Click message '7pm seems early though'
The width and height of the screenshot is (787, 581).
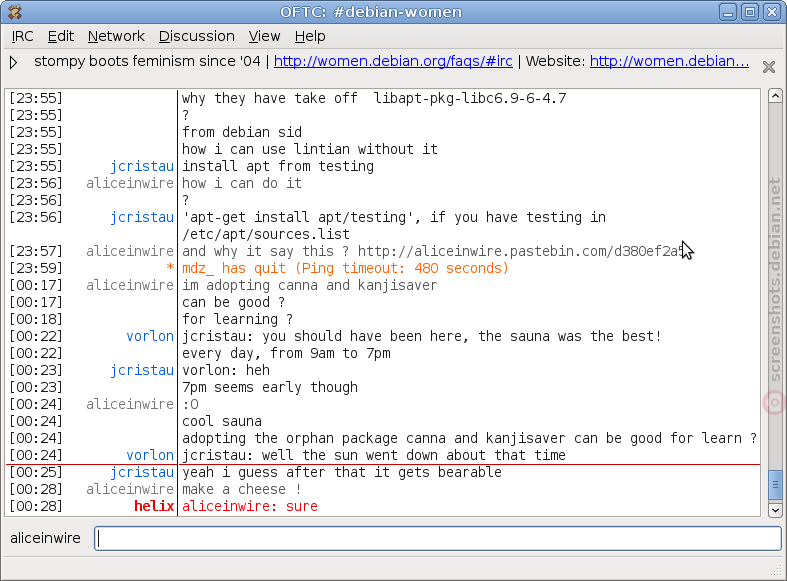[x=270, y=387]
